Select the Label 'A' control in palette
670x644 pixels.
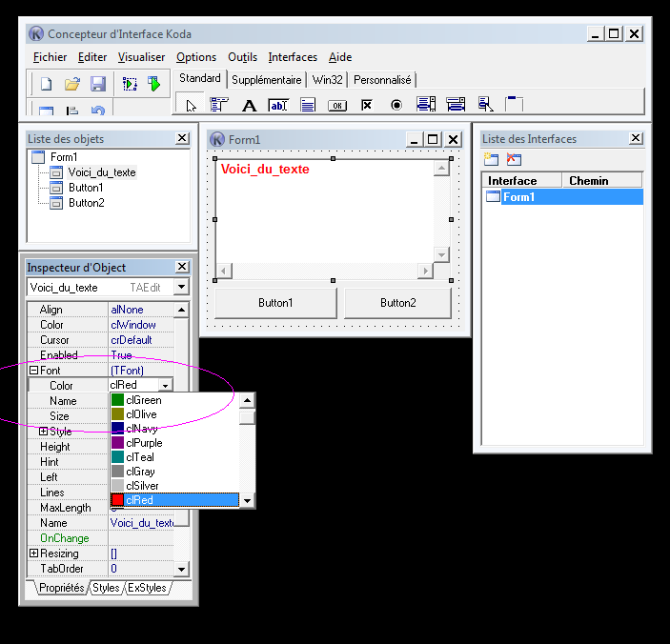pos(249,105)
